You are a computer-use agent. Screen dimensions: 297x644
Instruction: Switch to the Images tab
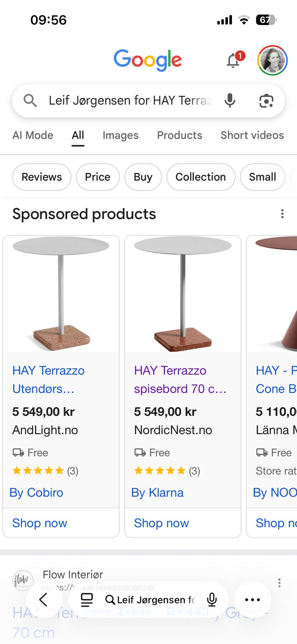[120, 135]
